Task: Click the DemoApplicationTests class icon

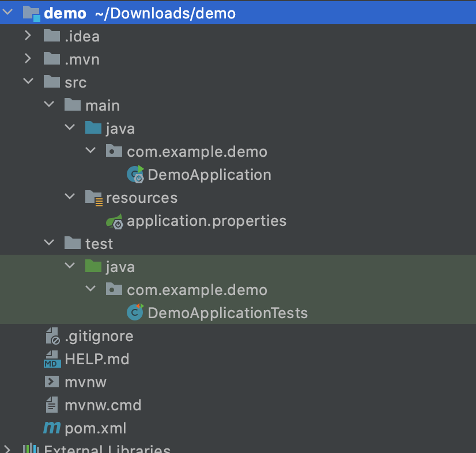Action: 135,312
